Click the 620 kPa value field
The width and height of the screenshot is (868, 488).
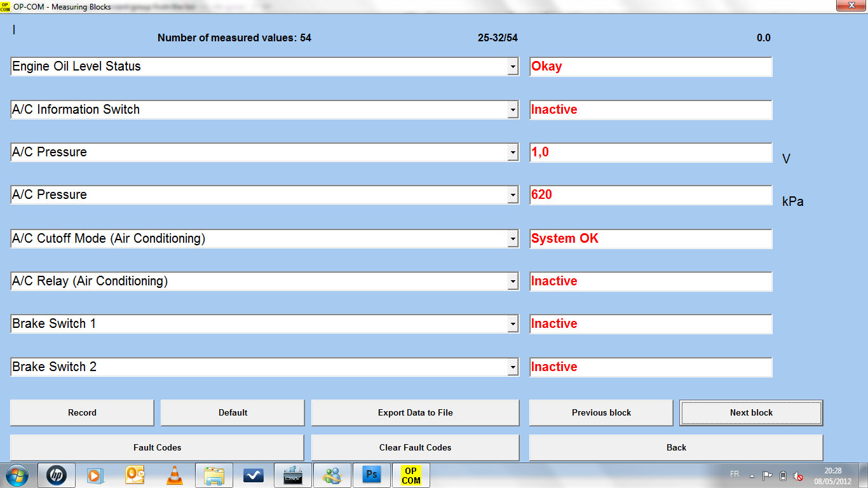pyautogui.click(x=651, y=194)
